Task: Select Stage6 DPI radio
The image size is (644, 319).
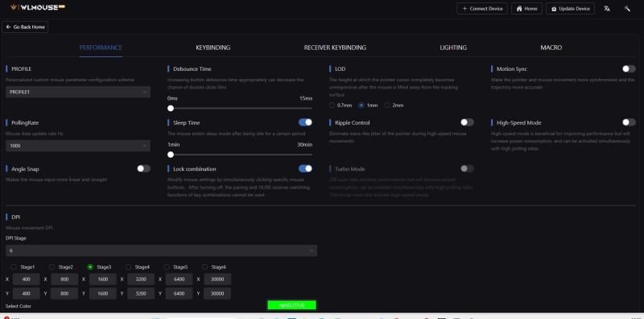Action: click(204, 267)
